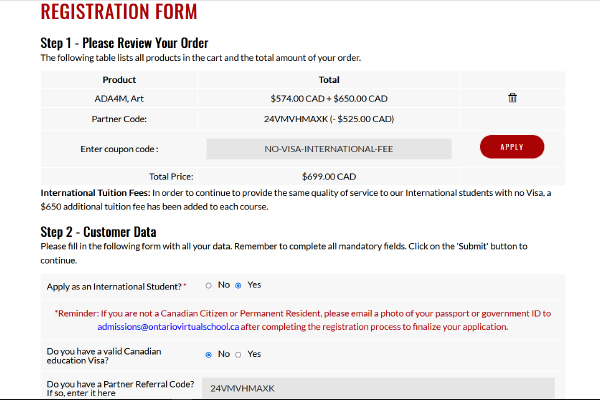This screenshot has width=600, height=400.
Task: Click the International Tuition Fees notice
Action: (x=296, y=200)
